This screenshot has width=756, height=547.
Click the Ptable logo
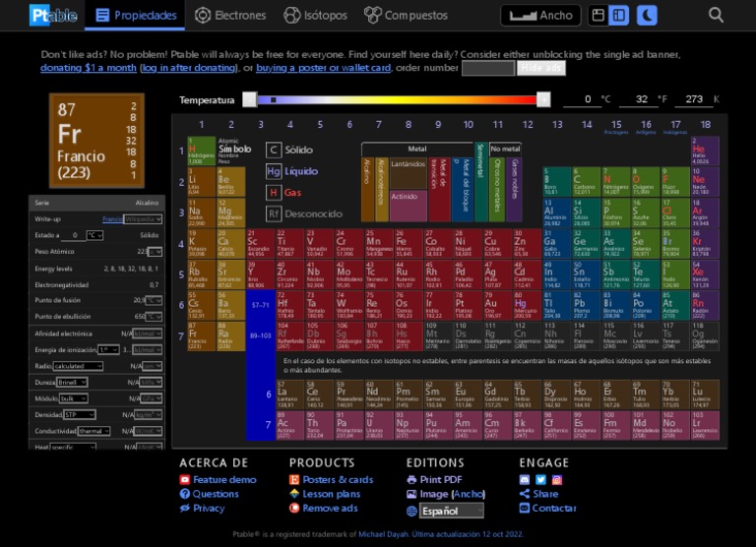pos(53,15)
